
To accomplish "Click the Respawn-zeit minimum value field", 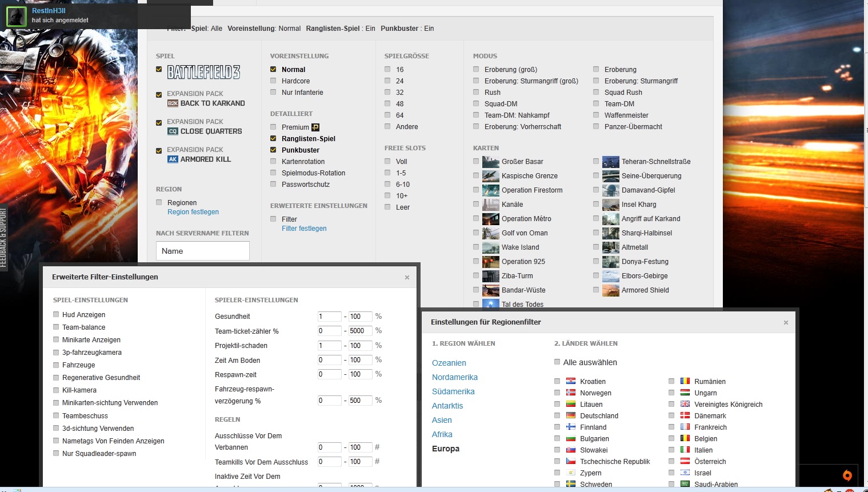I will coord(329,374).
